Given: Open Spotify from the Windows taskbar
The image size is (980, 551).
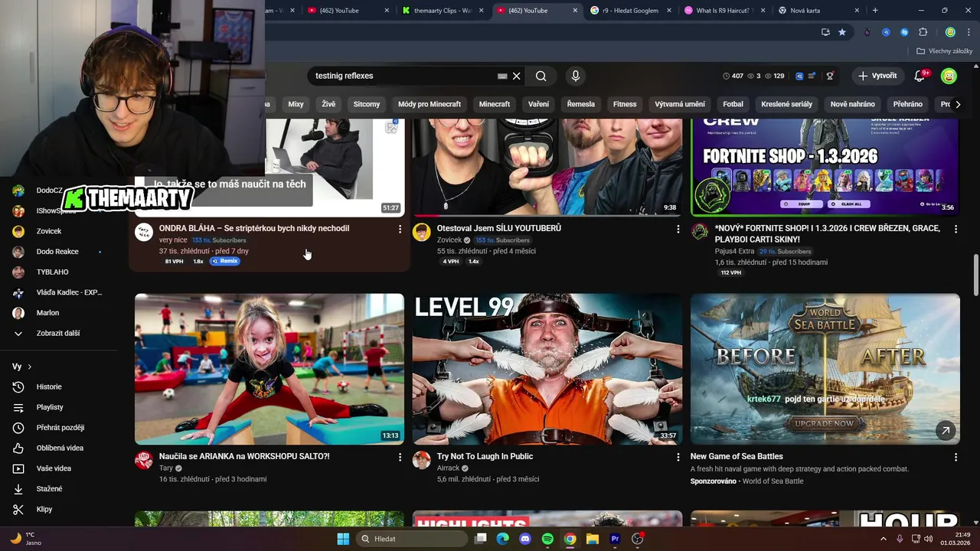Looking at the screenshot, I should (547, 539).
